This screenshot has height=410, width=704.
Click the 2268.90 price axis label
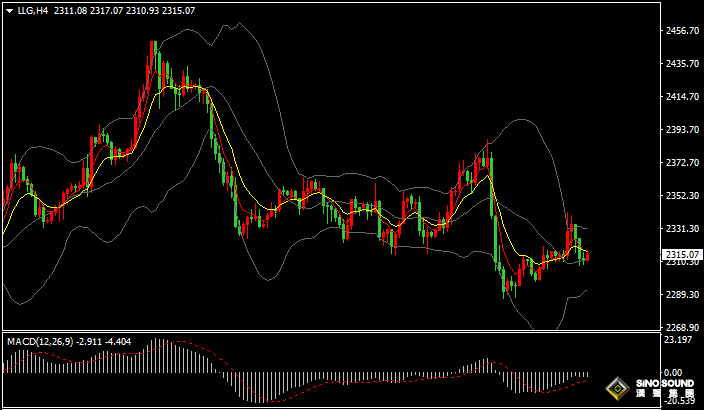681,327
